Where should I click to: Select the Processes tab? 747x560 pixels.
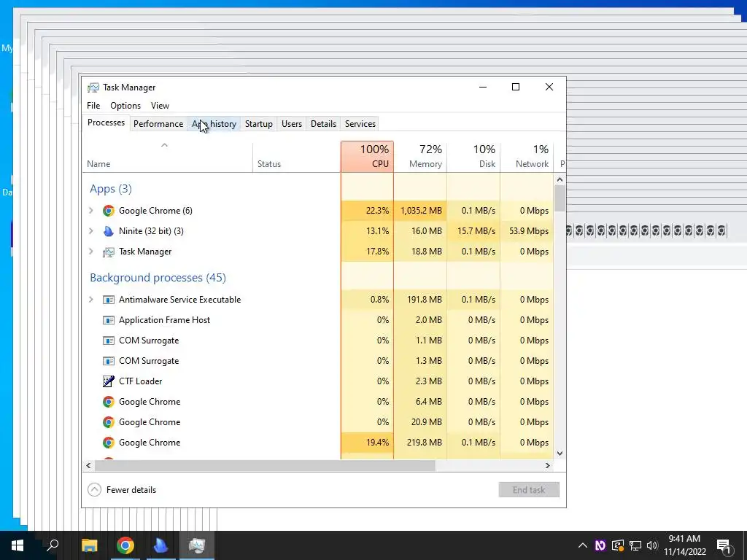[x=106, y=122]
